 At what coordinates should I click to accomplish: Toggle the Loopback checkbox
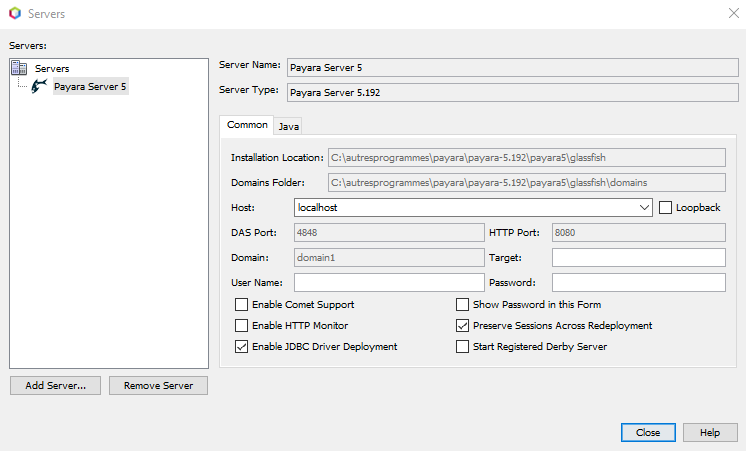[665, 207]
